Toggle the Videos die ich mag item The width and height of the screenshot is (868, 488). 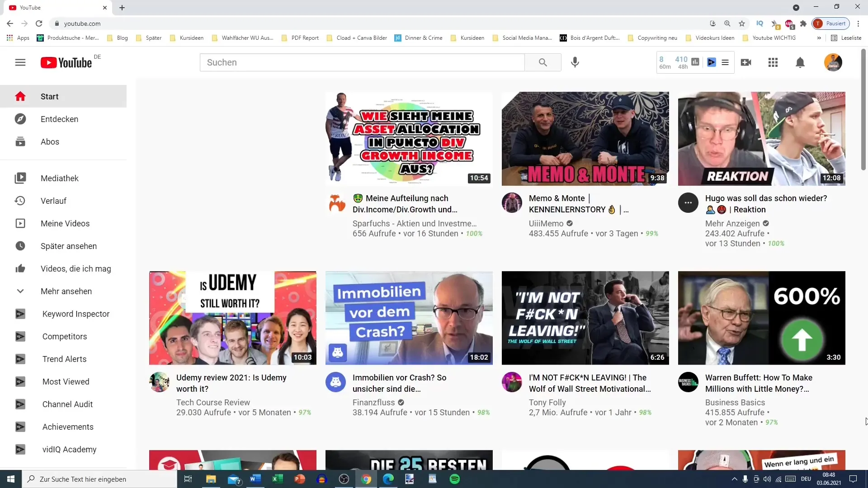75,269
